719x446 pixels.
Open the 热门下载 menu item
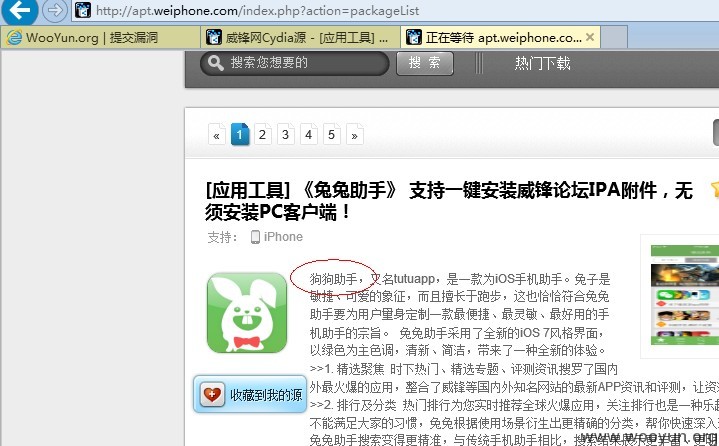542,63
